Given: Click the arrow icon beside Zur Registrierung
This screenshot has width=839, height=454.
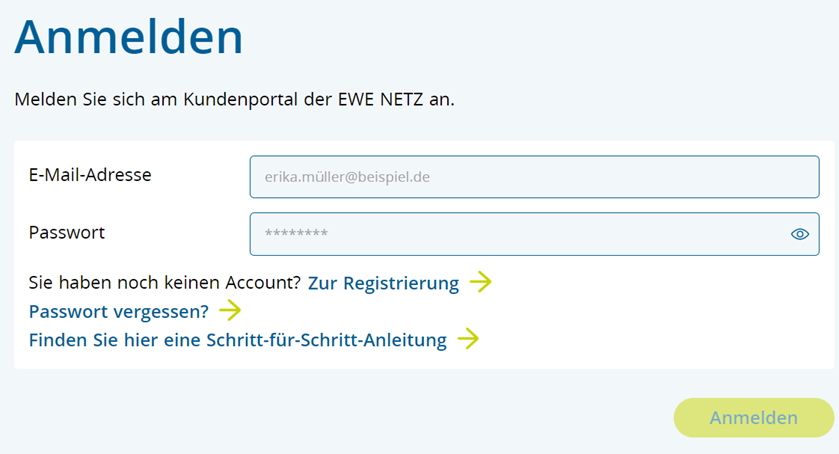Looking at the screenshot, I should pyautogui.click(x=480, y=282).
